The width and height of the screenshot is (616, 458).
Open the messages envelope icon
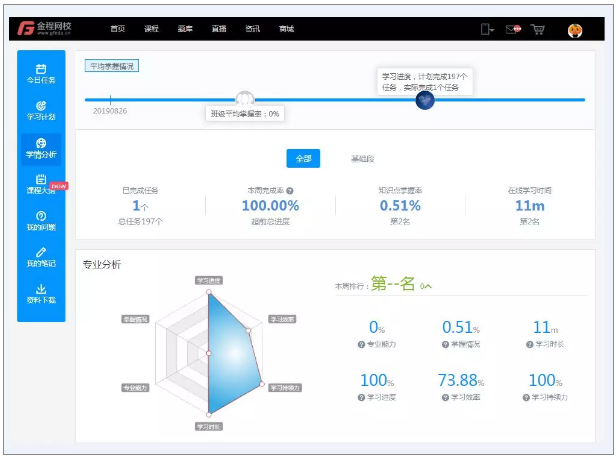pos(513,30)
